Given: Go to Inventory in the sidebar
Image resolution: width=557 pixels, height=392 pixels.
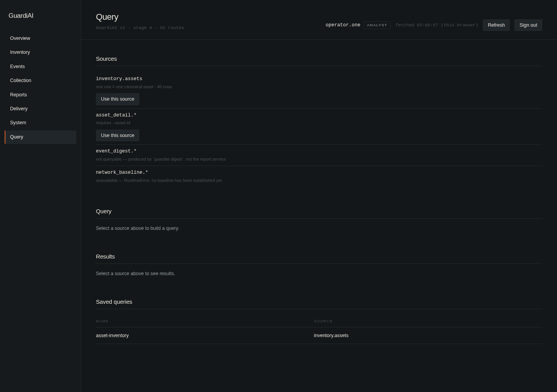Looking at the screenshot, I should click(x=40, y=52).
